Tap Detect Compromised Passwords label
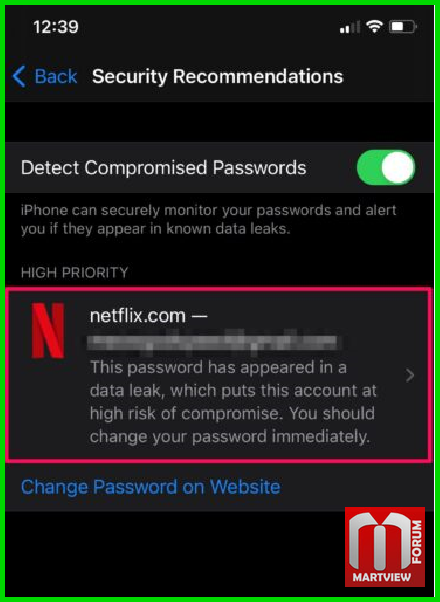Viewport: 440px width, 602px height. pyautogui.click(x=164, y=168)
